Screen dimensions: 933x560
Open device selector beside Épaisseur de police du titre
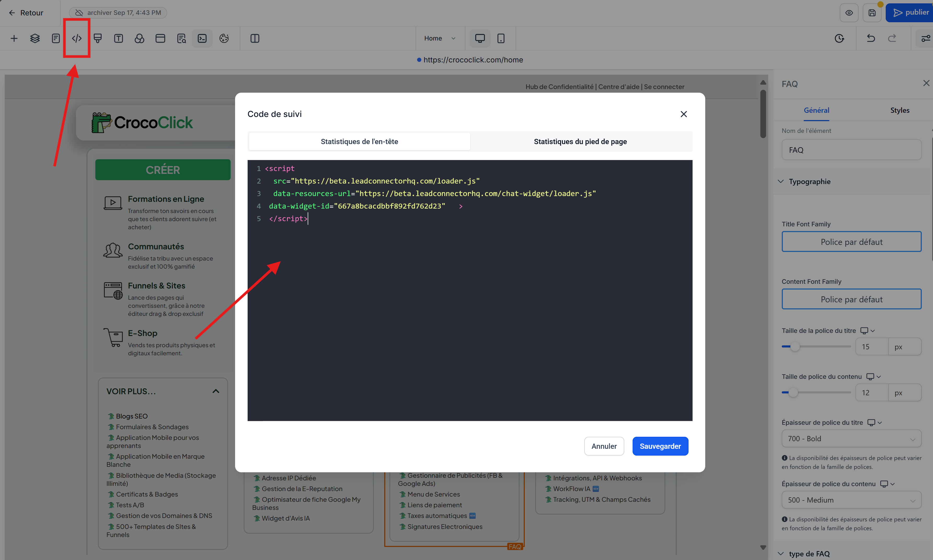874,423
